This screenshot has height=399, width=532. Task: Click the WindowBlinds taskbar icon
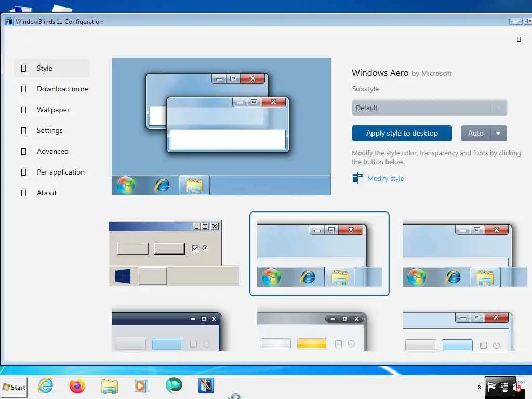coord(206,386)
